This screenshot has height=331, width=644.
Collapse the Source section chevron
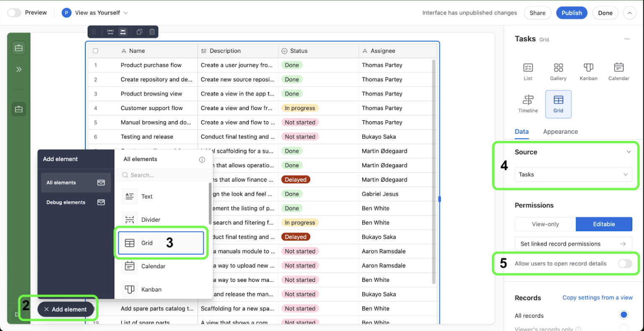628,152
